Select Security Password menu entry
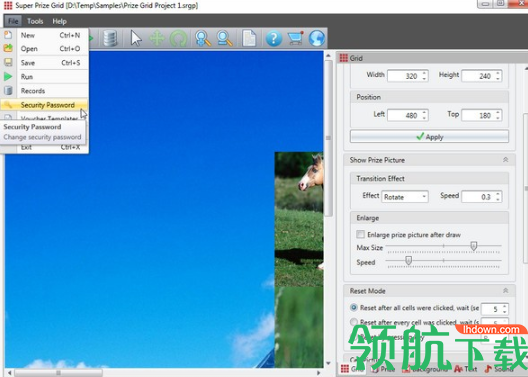Screen dimensions: 528x377 tap(44, 105)
